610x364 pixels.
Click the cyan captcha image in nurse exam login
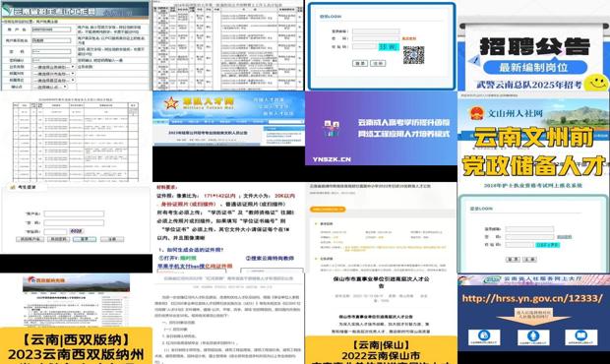coord(547,245)
